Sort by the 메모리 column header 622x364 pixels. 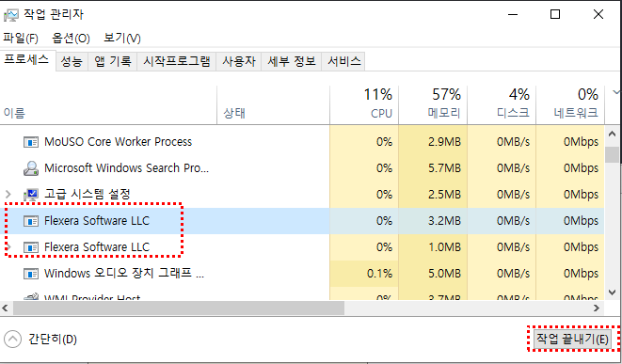(433, 105)
